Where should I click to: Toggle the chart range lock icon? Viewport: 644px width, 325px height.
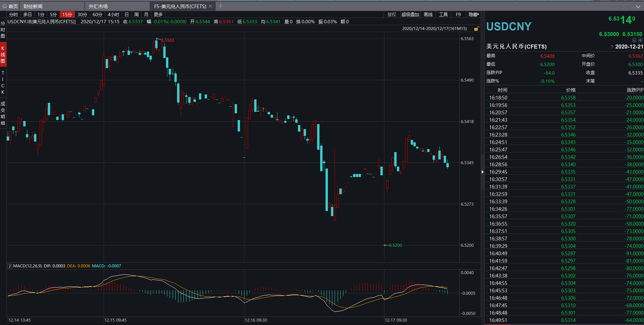coord(476,29)
